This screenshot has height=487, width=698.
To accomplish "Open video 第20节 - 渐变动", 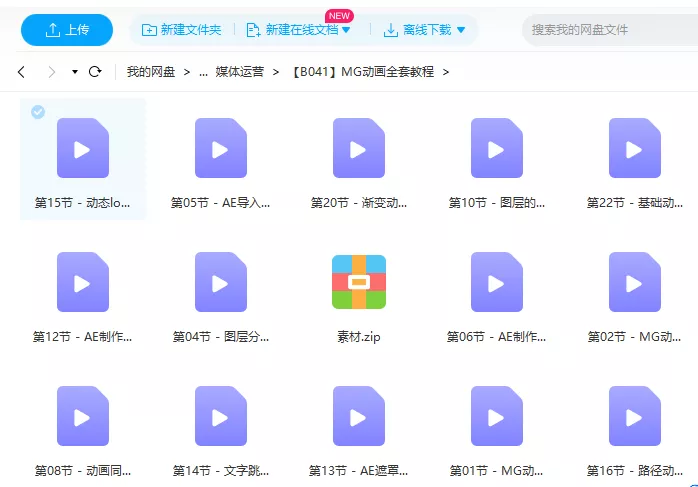I will (x=358, y=148).
